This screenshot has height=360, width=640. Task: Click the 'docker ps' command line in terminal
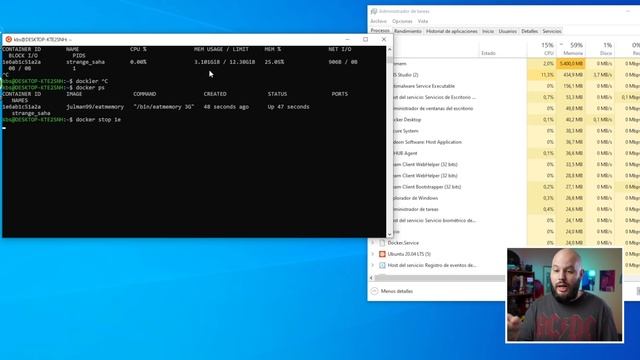tap(90, 88)
